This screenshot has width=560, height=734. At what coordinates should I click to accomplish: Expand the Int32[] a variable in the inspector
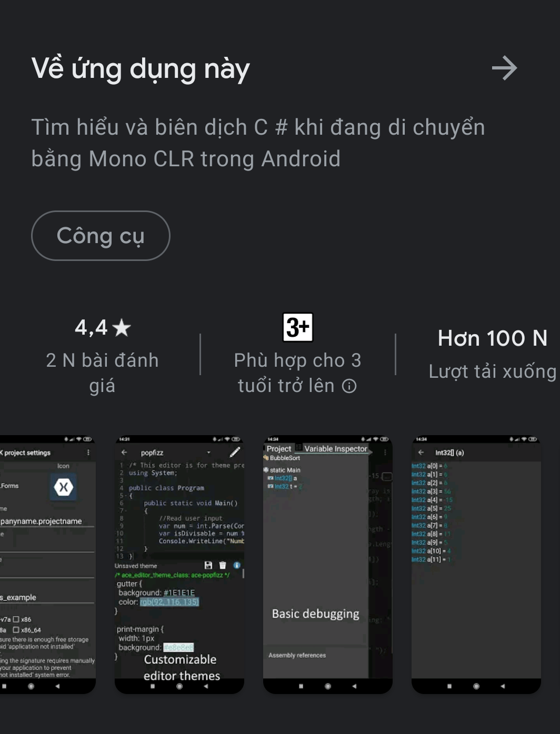(x=284, y=478)
